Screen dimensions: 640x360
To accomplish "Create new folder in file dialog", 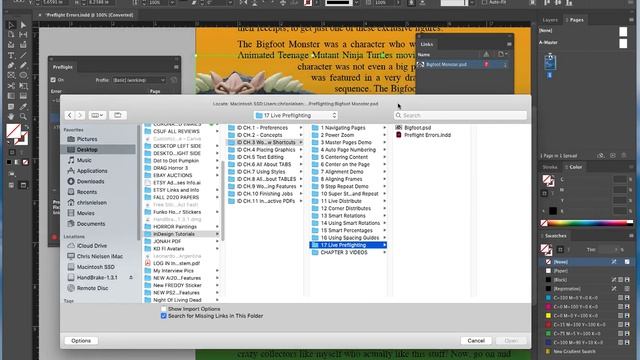I will (x=118, y=116).
